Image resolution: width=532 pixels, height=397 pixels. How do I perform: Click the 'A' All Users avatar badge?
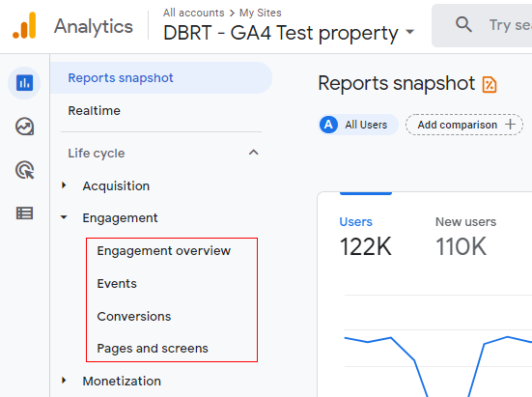[328, 125]
